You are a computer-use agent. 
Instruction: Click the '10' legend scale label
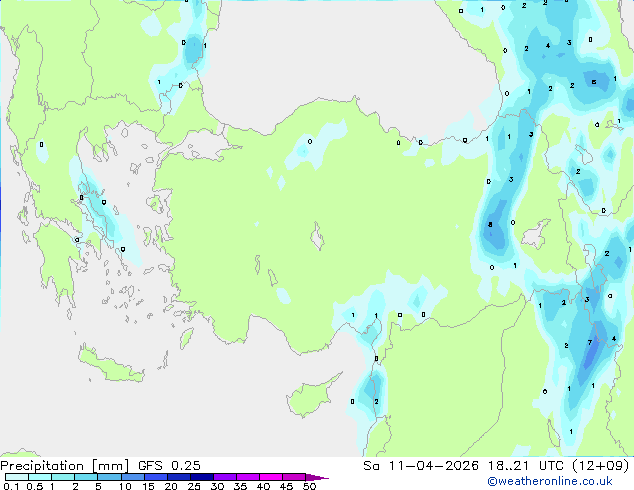(125, 486)
